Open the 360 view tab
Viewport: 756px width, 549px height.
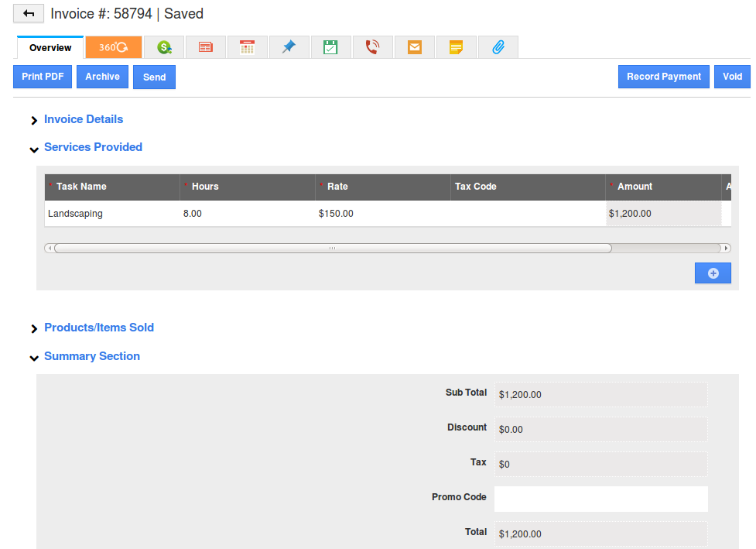[x=113, y=47]
